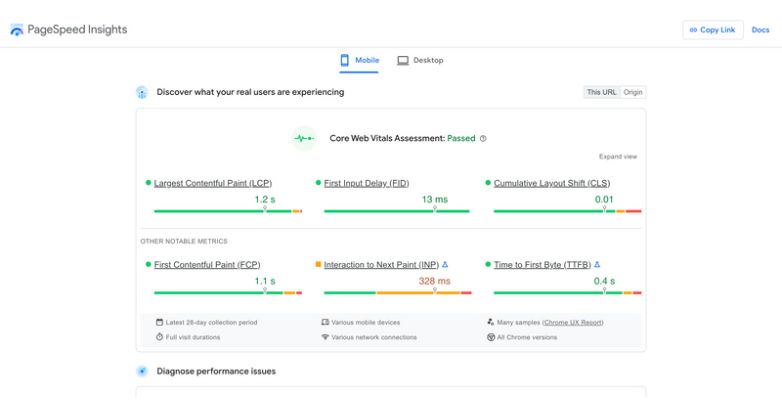Open the Docs link
Viewport: 782px width, 410px height.
click(760, 30)
